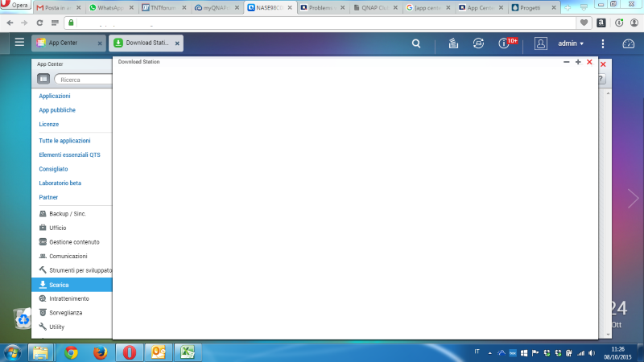
Task: Switch to the App Center taskbar tab
Action: 63,43
